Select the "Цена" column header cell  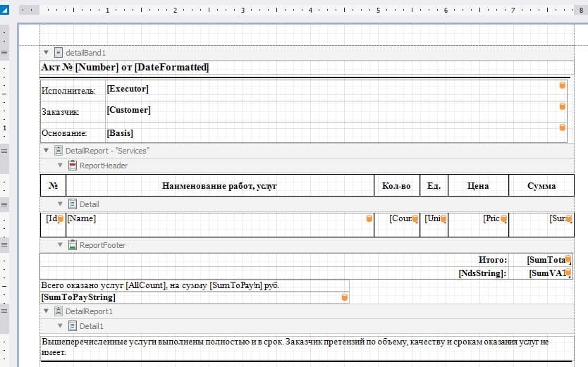[x=477, y=186]
